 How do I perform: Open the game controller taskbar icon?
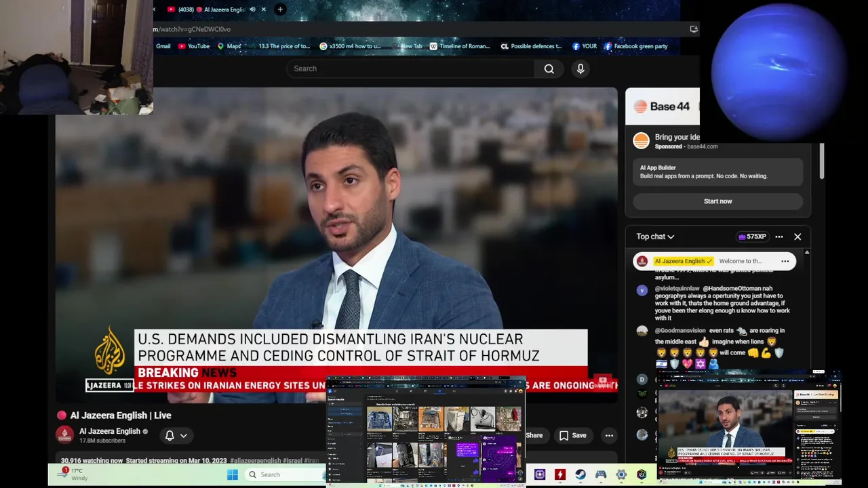click(601, 474)
